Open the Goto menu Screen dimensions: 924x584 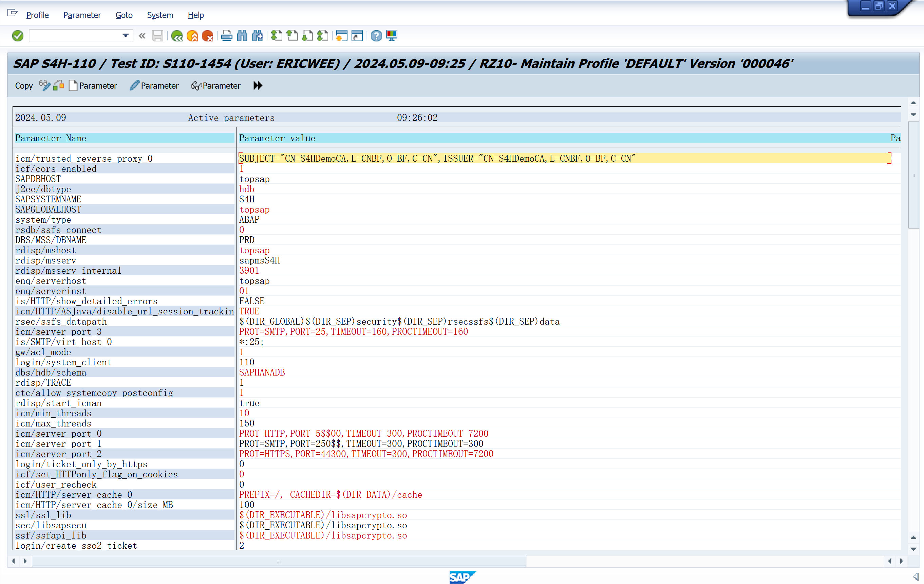(x=124, y=15)
